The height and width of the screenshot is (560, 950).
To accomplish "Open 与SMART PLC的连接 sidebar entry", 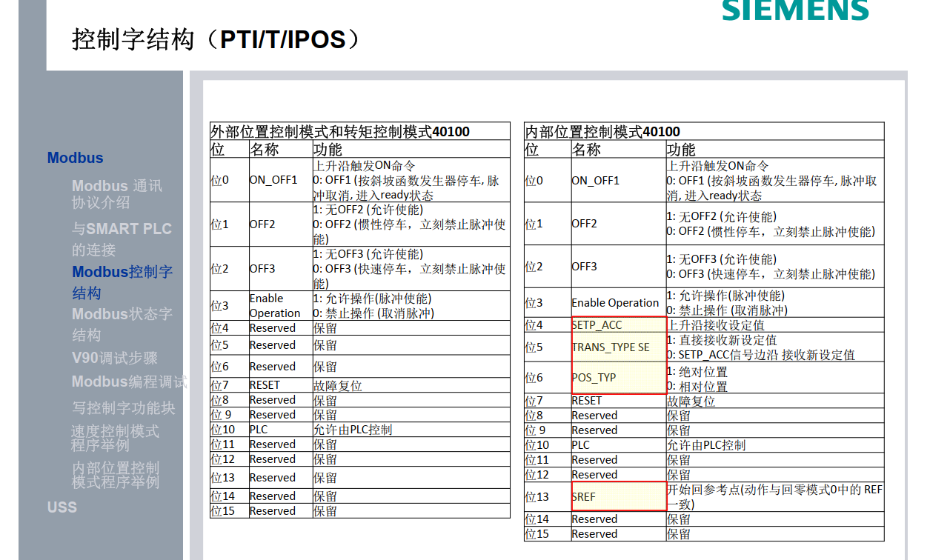I will [122, 239].
